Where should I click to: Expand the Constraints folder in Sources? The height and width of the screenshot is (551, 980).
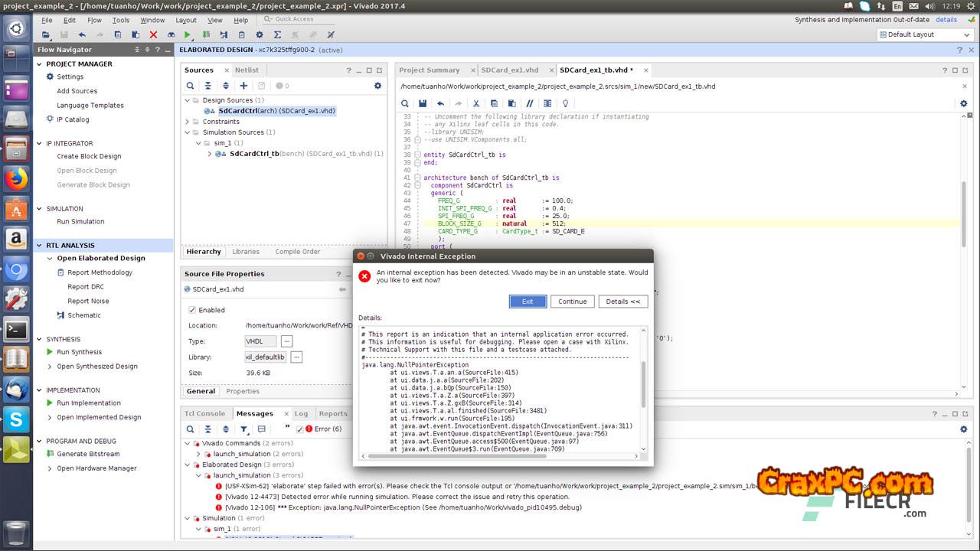(187, 122)
